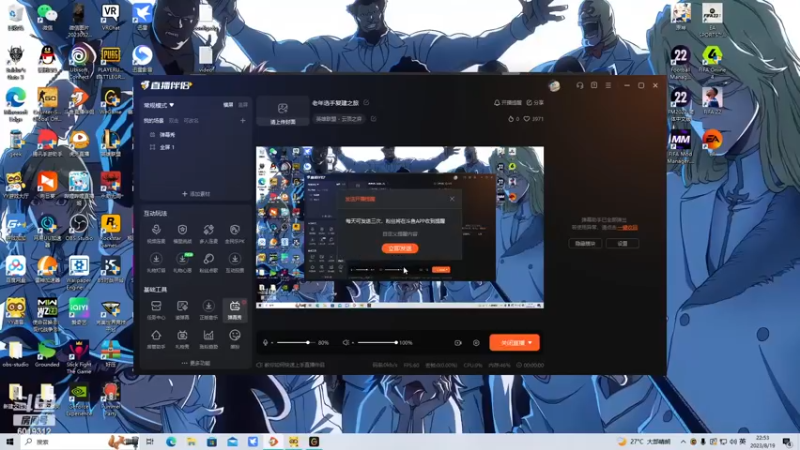This screenshot has width=800, height=450.
Task: Edit the stream title pencil icon
Action: pyautogui.click(x=366, y=103)
